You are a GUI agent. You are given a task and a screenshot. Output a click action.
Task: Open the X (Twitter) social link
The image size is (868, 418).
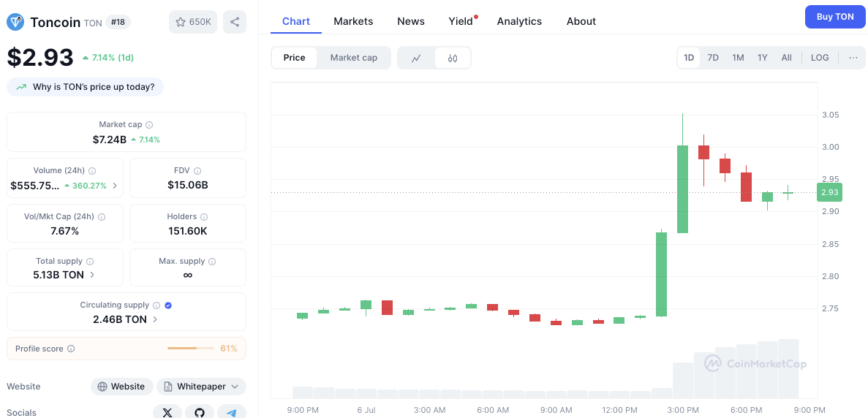(167, 412)
